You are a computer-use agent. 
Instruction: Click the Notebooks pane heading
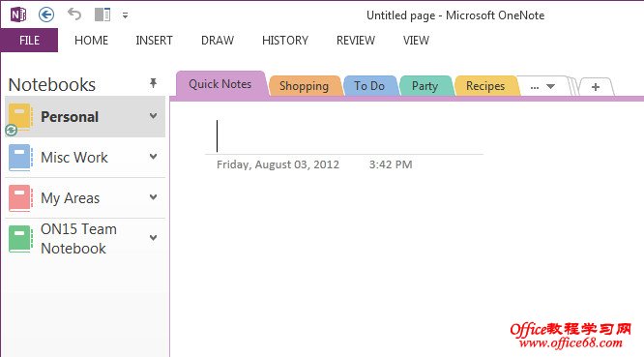click(52, 84)
